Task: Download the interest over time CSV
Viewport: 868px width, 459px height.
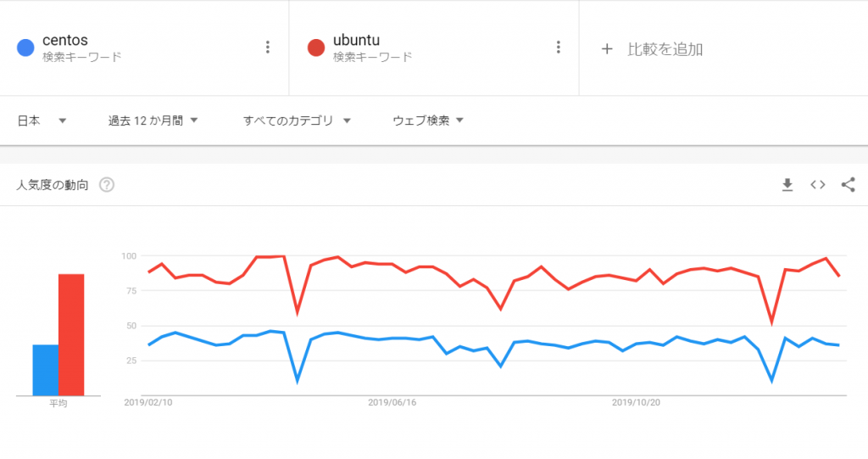Action: pos(787,185)
